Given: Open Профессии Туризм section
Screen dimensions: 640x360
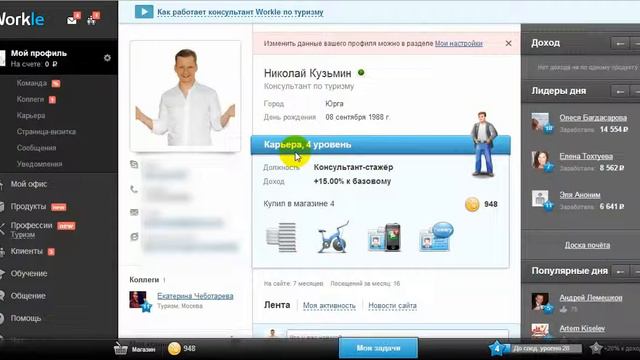Looking at the screenshot, I should click(31, 230).
